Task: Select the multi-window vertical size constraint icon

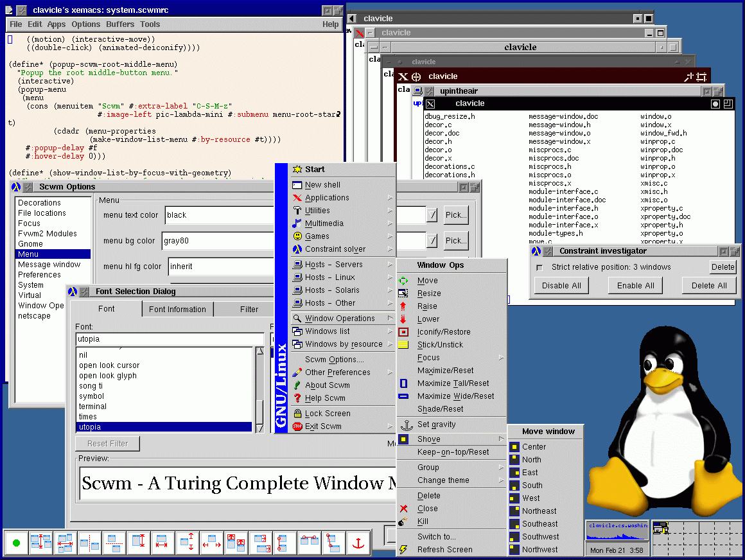Action: click(x=41, y=543)
